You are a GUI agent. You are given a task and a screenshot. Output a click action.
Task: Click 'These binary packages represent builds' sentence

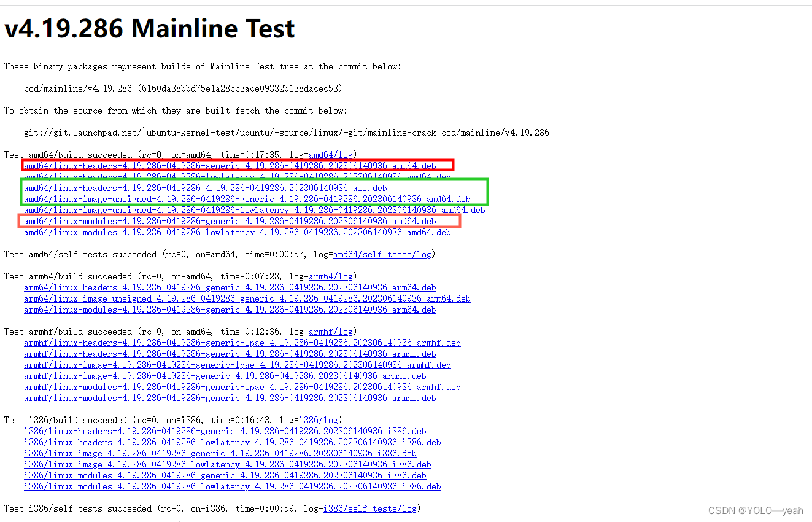(x=203, y=66)
